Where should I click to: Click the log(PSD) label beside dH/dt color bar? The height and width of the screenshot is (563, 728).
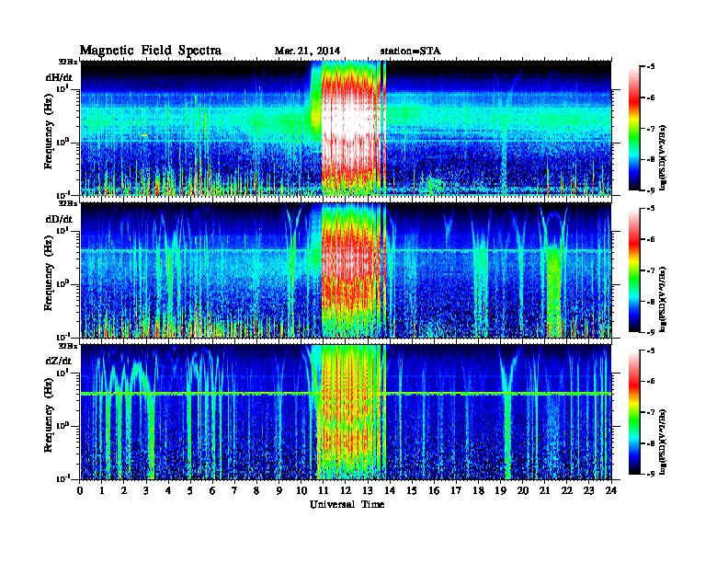[x=663, y=158]
